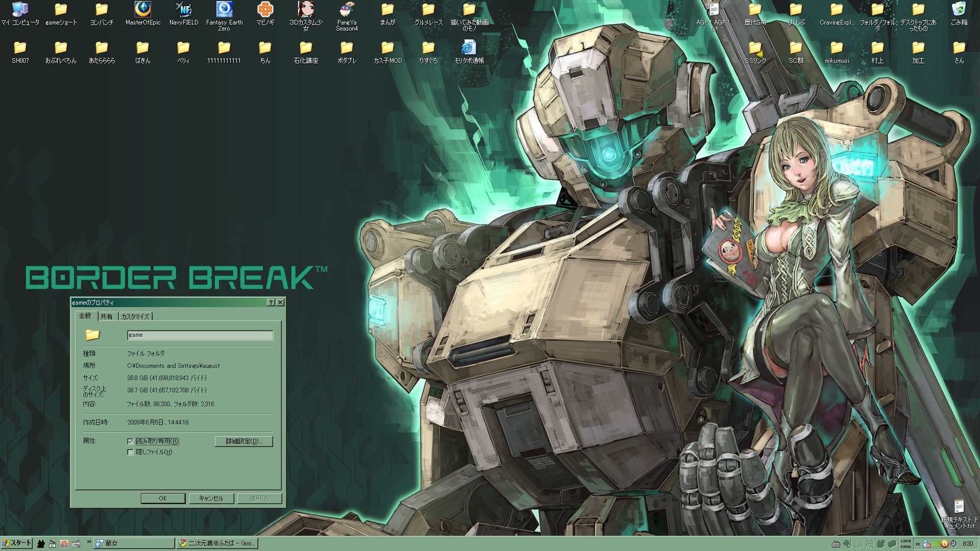
Task: Expand hidden quick launch items chevron
Action: point(89,542)
